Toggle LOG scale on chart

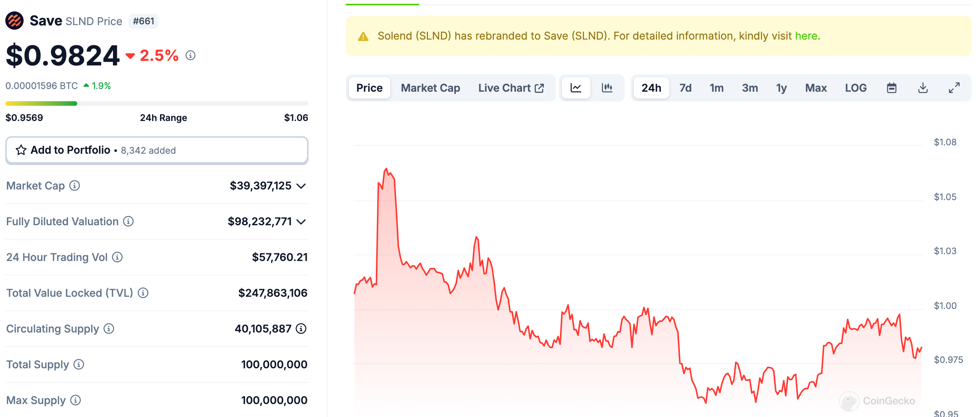coord(856,88)
